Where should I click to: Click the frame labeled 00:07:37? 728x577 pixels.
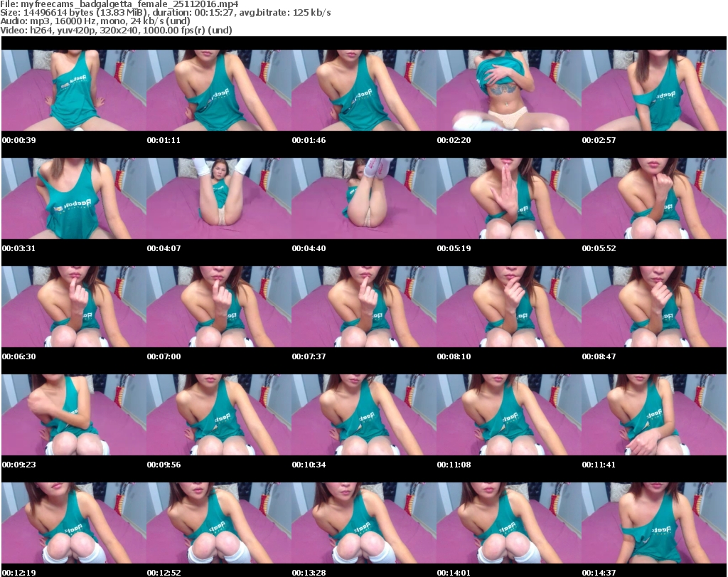pyautogui.click(x=364, y=307)
